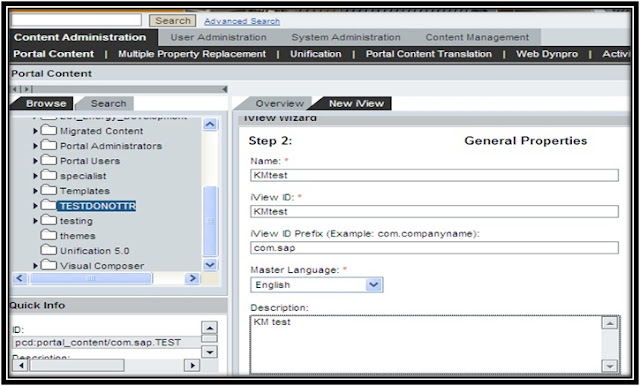Screen dimensions: 640x386
Task: Open Content Management tab
Action: pos(477,37)
